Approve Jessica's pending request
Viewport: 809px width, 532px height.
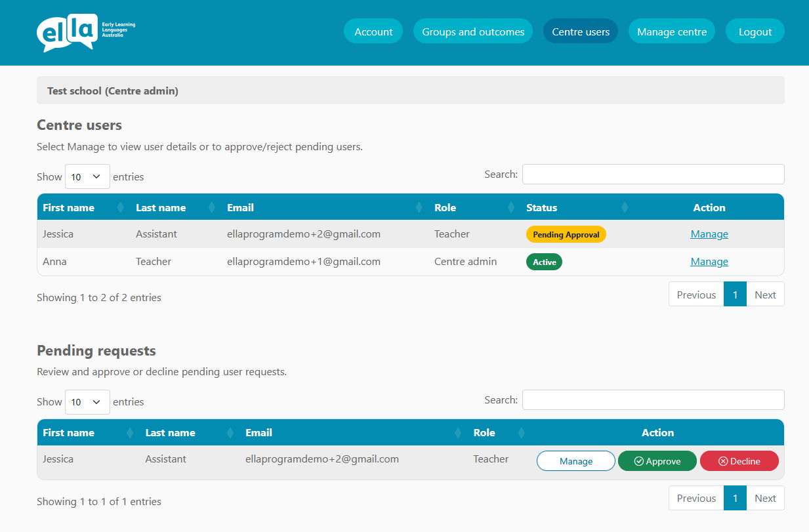[x=657, y=461]
